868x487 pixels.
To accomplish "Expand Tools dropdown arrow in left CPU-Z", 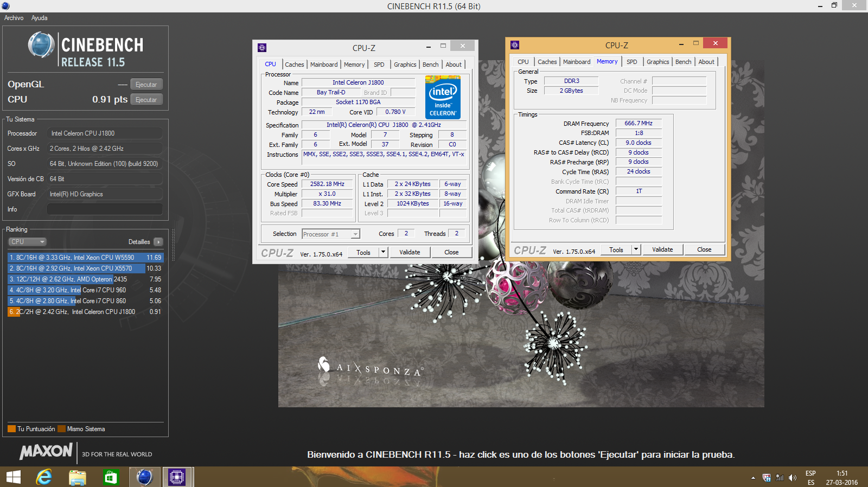I will [x=383, y=252].
